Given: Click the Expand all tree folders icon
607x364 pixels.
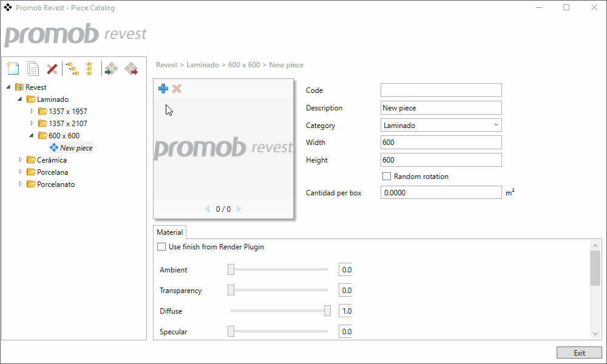Looking at the screenshot, I should [72, 69].
